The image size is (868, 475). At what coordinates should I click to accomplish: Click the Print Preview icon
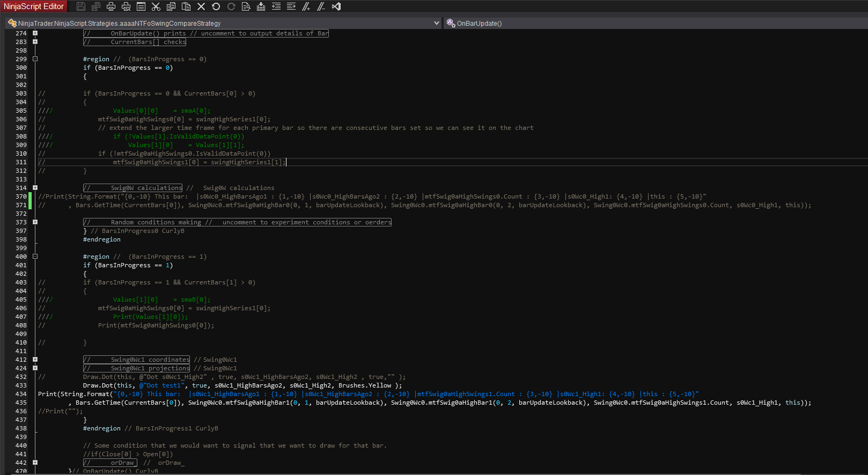click(x=126, y=6)
